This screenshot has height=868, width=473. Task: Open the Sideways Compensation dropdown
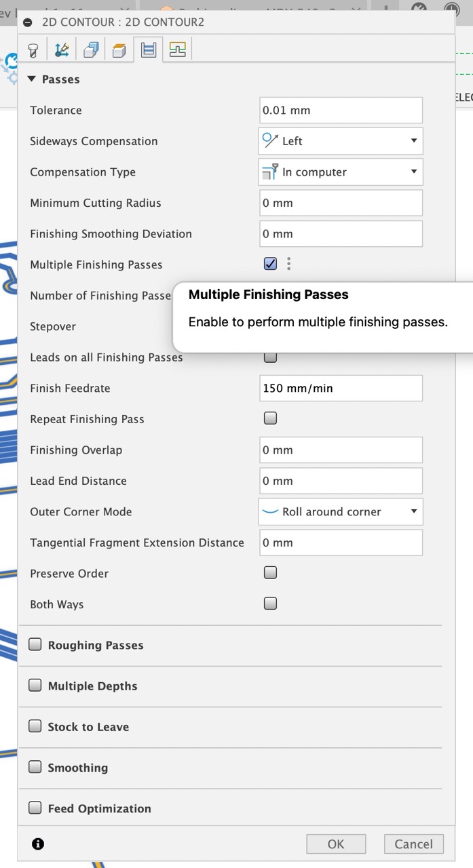coord(341,141)
